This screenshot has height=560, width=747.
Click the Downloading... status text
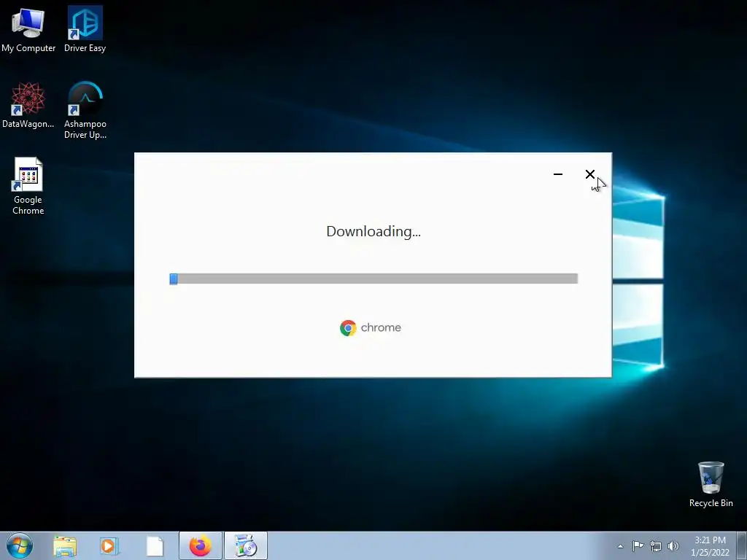(373, 231)
